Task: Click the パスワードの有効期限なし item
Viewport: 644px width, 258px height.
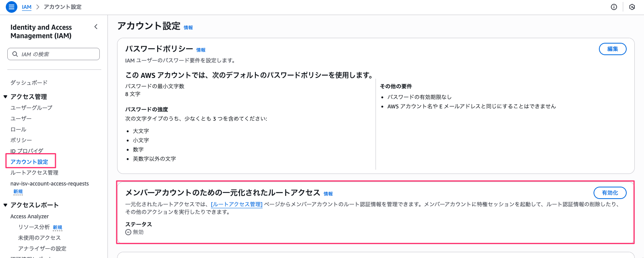Action: [419, 97]
